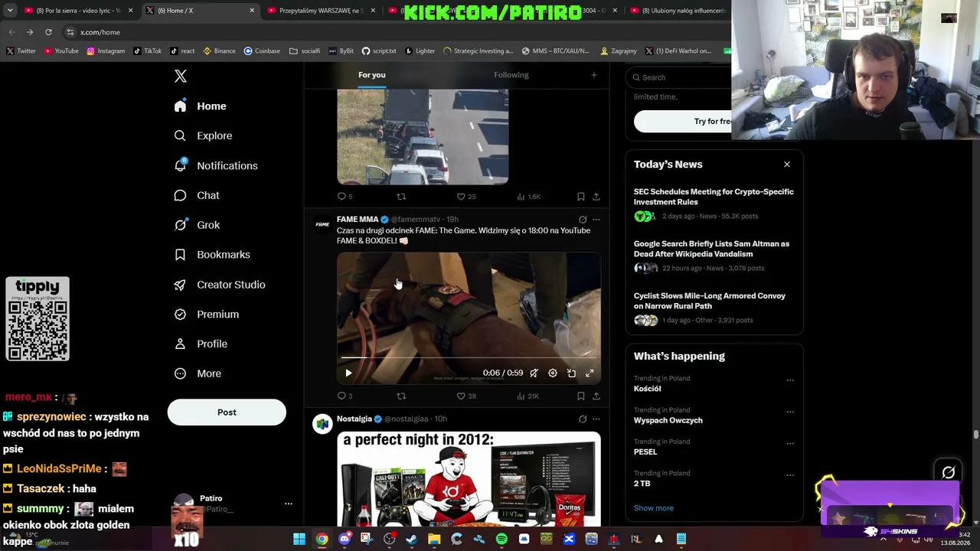This screenshot has width=980, height=551.
Task: Go back in the browser
Action: click(x=11, y=32)
